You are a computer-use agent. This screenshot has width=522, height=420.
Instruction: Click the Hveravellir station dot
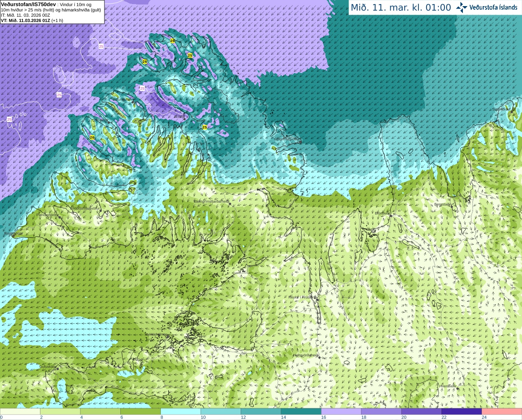pyautogui.click(x=458, y=389)
